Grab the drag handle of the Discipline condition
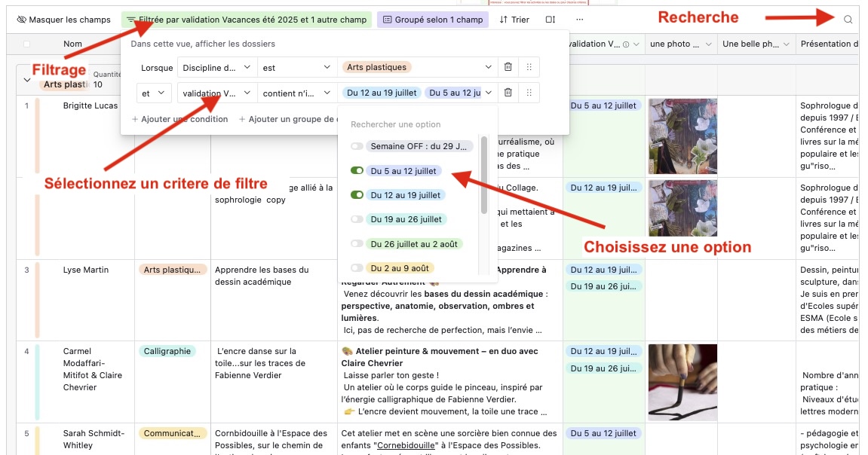 coord(529,68)
